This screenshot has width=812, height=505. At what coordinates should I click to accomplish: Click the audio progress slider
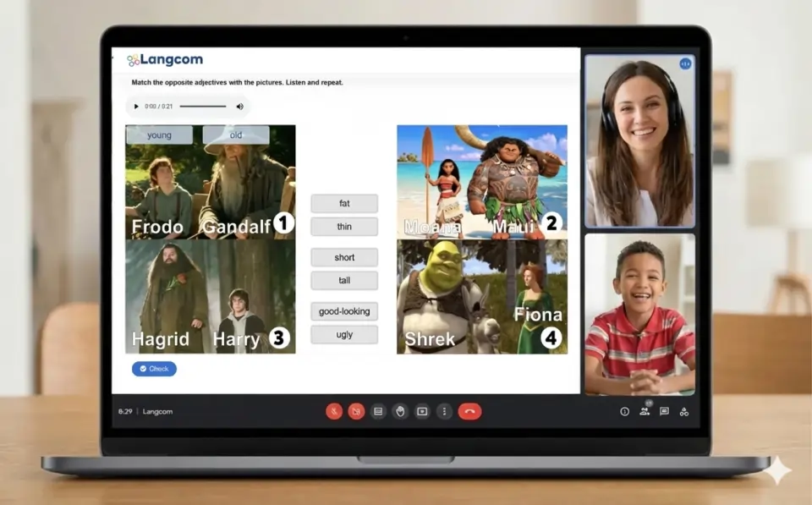point(203,107)
